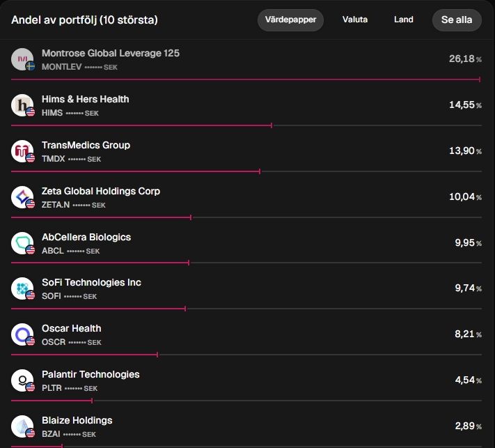This screenshot has height=448, width=495.
Task: Switch to the Land tab
Action: coord(404,20)
